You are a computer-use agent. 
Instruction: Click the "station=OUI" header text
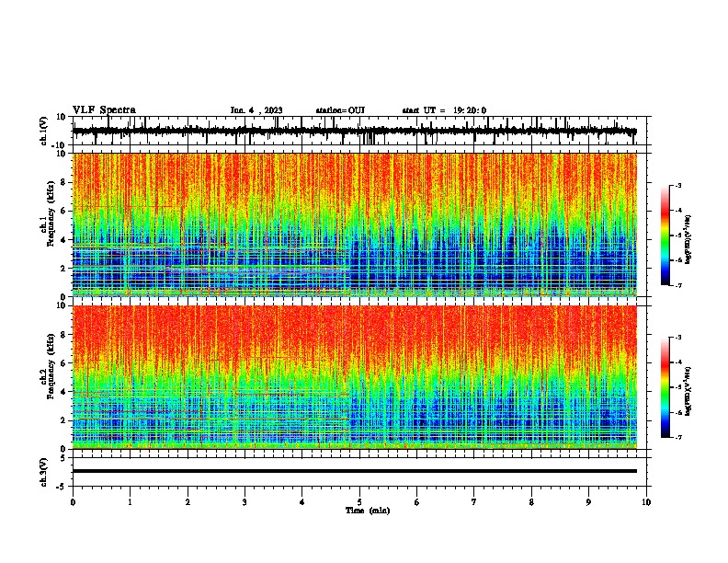coord(340,110)
